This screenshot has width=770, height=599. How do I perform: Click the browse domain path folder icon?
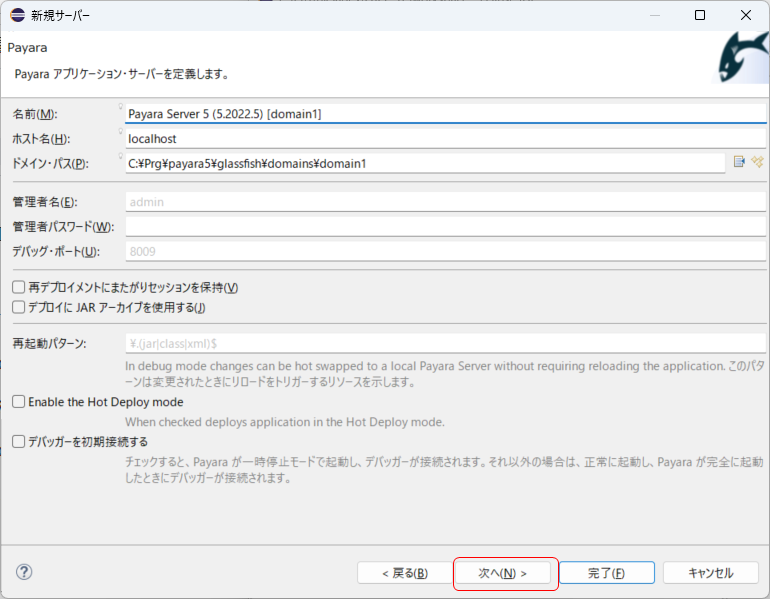tap(739, 162)
